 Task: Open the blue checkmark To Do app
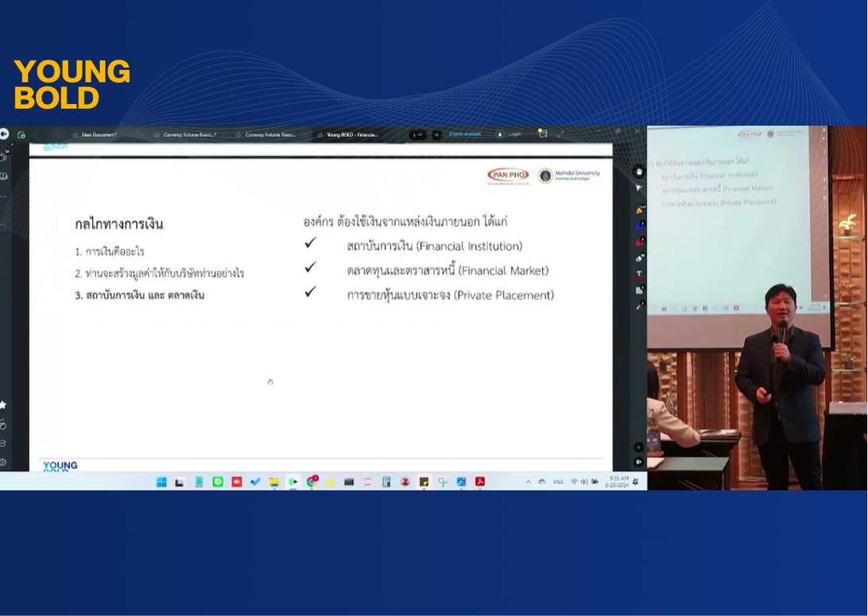coord(255,482)
